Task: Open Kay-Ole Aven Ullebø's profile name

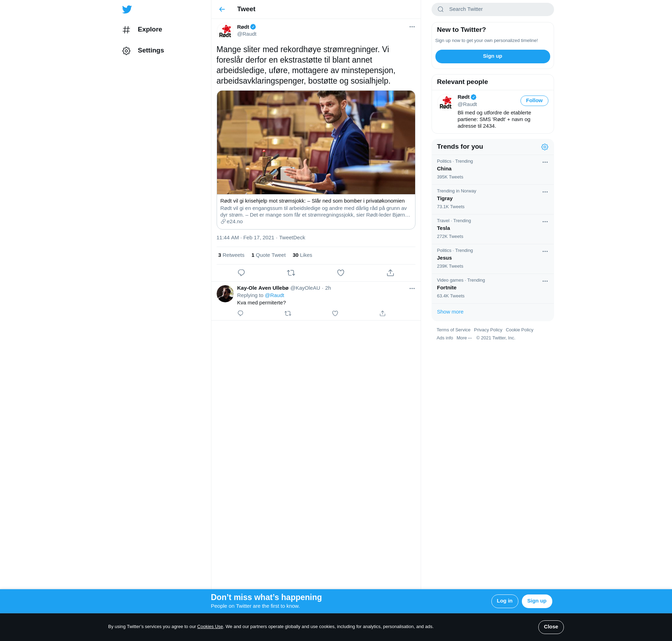Action: 262,288
